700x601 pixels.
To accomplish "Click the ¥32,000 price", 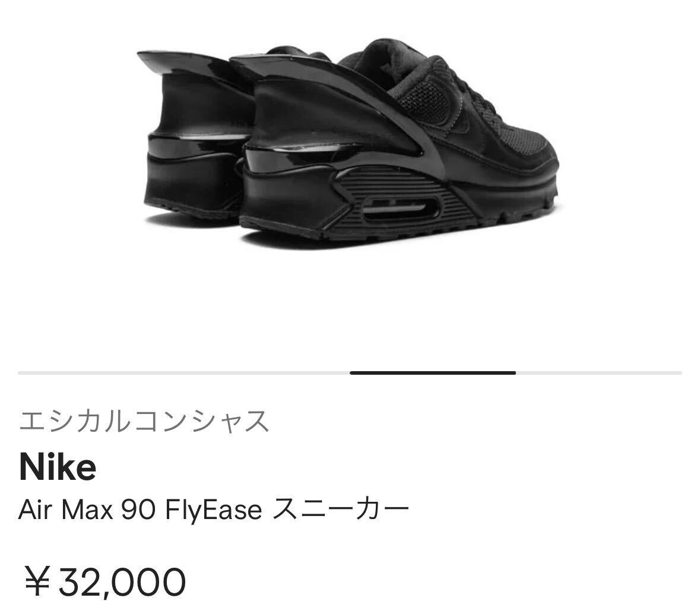I will [x=105, y=582].
